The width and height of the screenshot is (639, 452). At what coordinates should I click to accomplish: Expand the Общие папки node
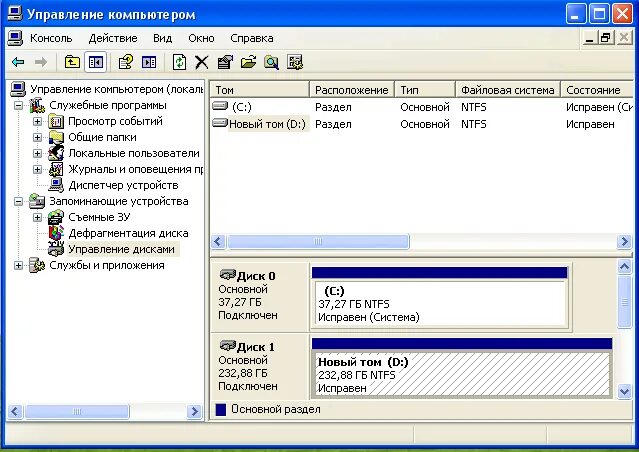37,137
